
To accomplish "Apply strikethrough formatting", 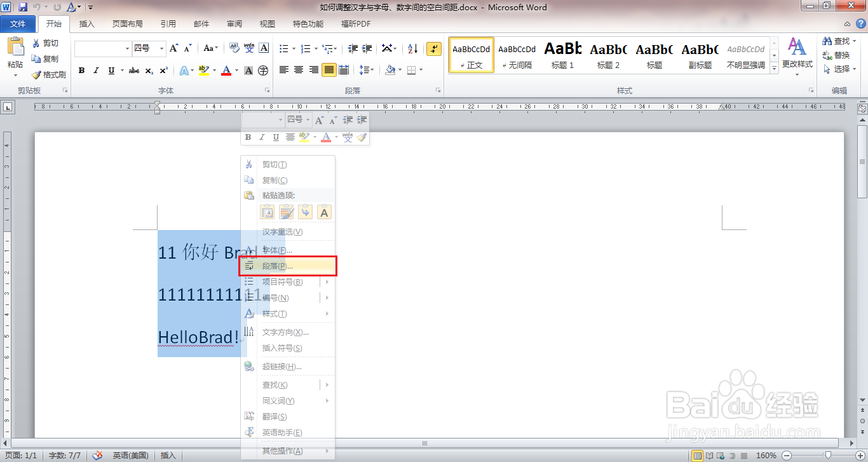I will (x=134, y=71).
